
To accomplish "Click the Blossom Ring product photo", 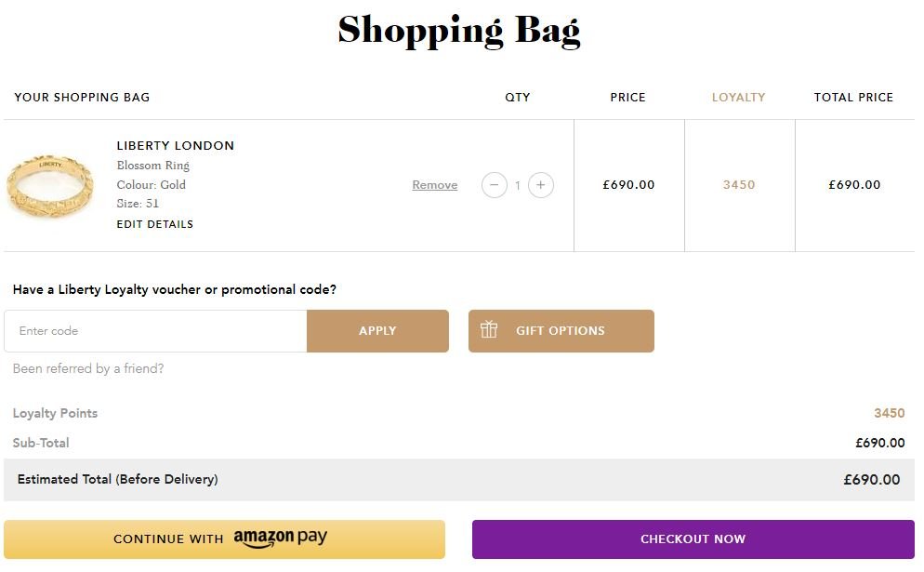I will [50, 185].
